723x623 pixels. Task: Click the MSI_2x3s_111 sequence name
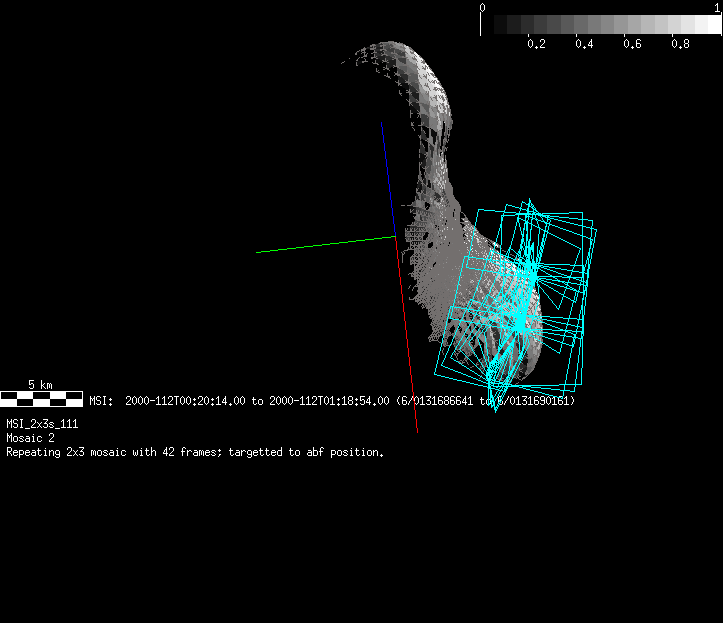click(x=41, y=425)
